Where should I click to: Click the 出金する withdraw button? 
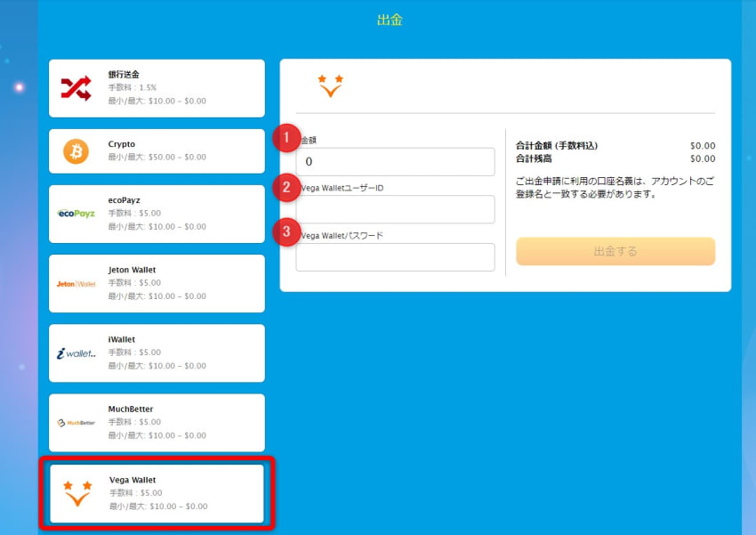(x=615, y=251)
